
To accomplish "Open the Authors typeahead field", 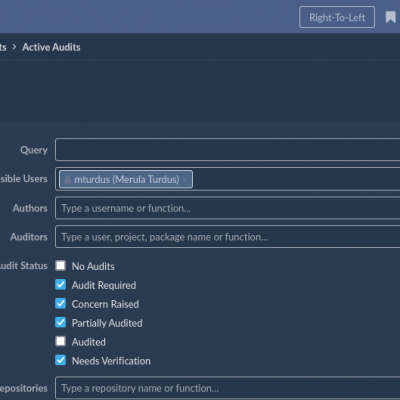I will click(x=228, y=208).
